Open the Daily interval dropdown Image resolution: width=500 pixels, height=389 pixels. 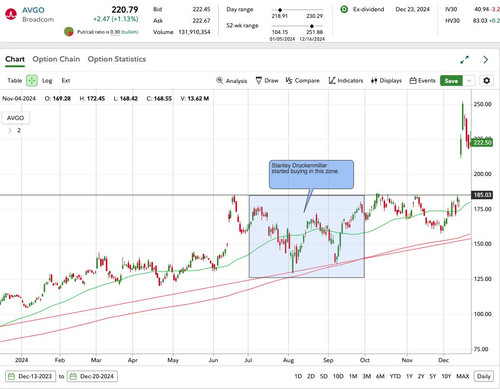(484, 376)
